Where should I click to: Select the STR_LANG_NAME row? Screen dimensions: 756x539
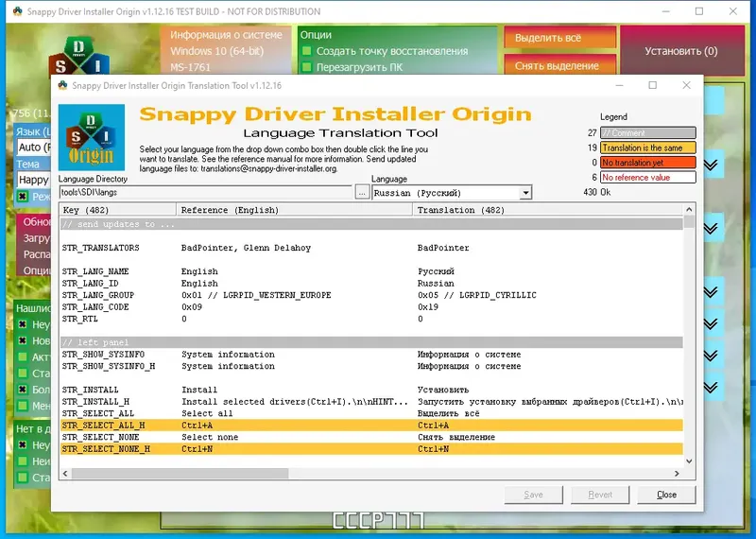371,271
